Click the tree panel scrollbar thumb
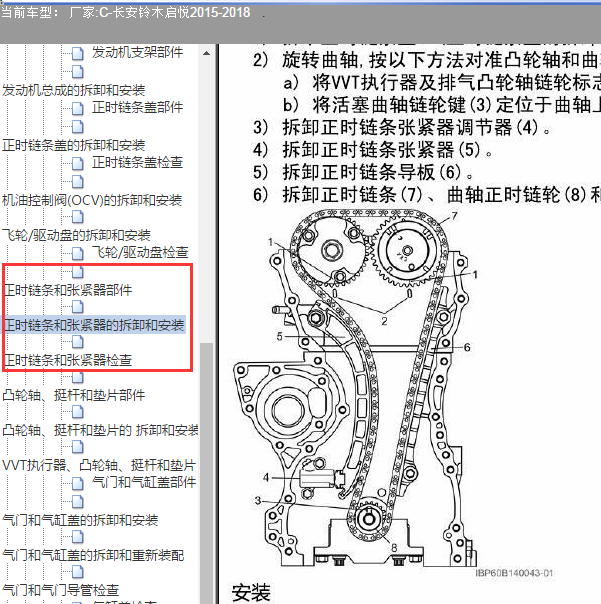 [x=206, y=473]
